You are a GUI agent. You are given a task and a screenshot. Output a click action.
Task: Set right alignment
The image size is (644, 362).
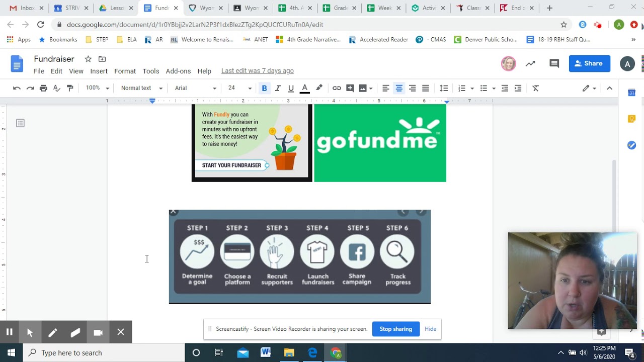[x=412, y=88]
